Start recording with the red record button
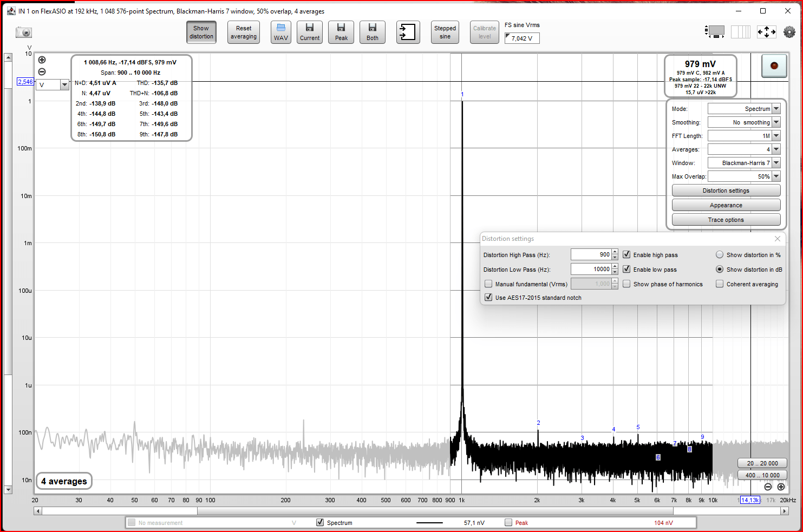Image resolution: width=803 pixels, height=532 pixels. (774, 66)
